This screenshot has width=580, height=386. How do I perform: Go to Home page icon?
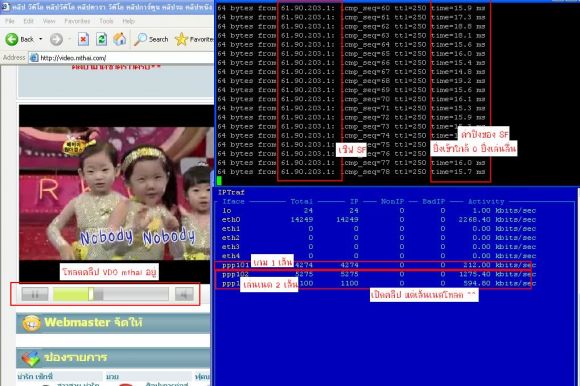(119, 39)
